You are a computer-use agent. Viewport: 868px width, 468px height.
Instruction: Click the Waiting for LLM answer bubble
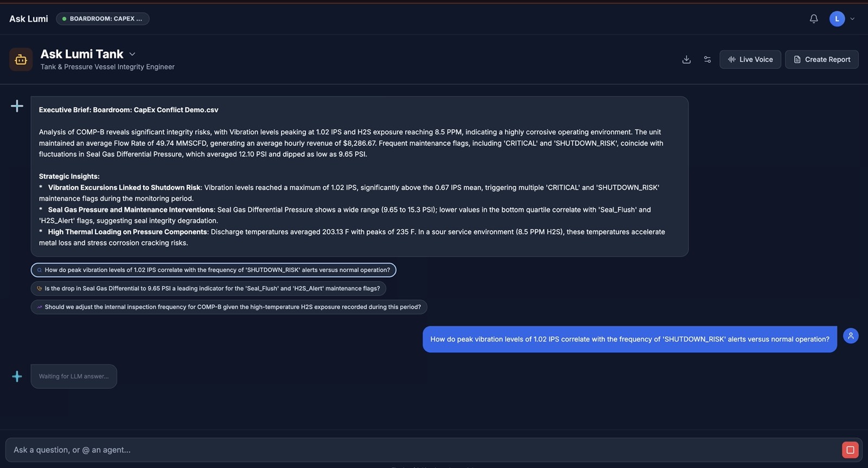pyautogui.click(x=74, y=376)
